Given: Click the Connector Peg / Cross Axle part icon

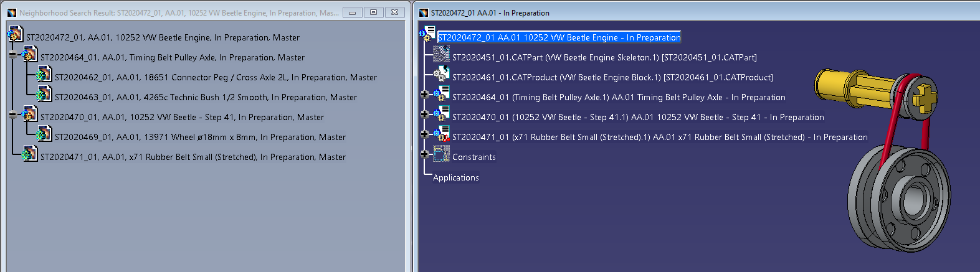Looking at the screenshot, I should click(43, 75).
